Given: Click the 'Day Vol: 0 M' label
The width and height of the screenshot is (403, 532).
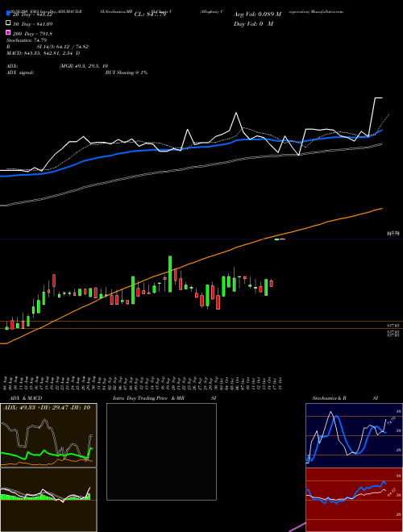Looking at the screenshot, I should pyautogui.click(x=253, y=23).
